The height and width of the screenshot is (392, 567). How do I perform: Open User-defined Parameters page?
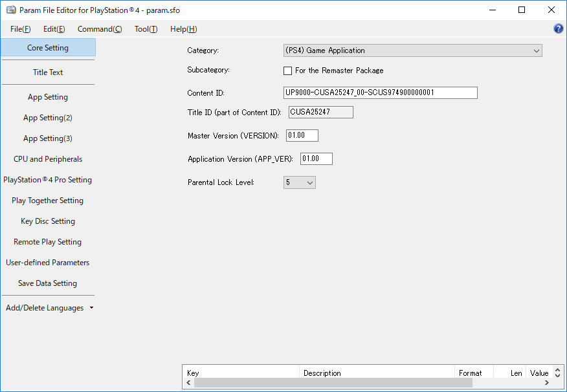[x=48, y=263]
